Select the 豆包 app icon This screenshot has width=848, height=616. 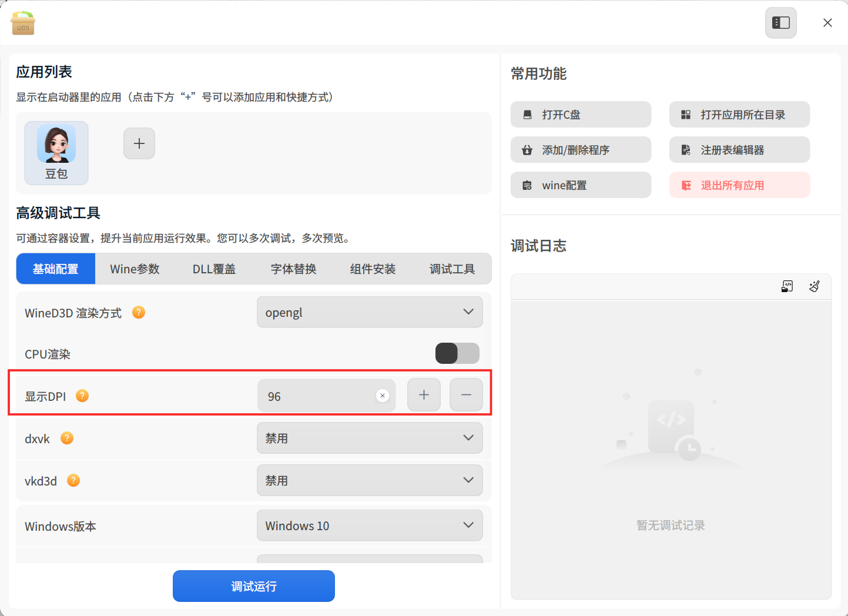[56, 153]
